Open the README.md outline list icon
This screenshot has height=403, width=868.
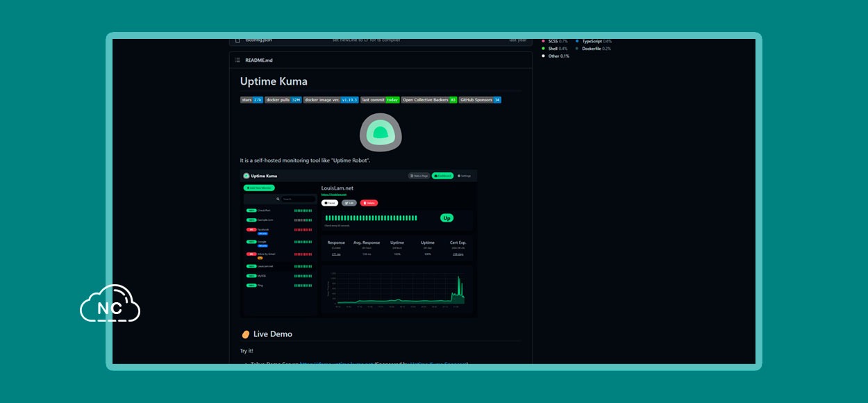point(237,60)
